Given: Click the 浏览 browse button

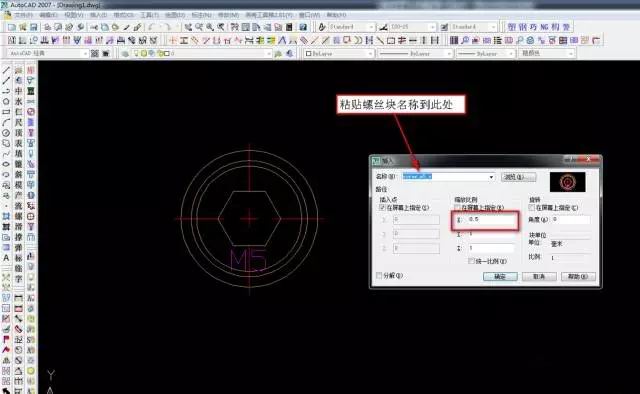Looking at the screenshot, I should [x=518, y=177].
